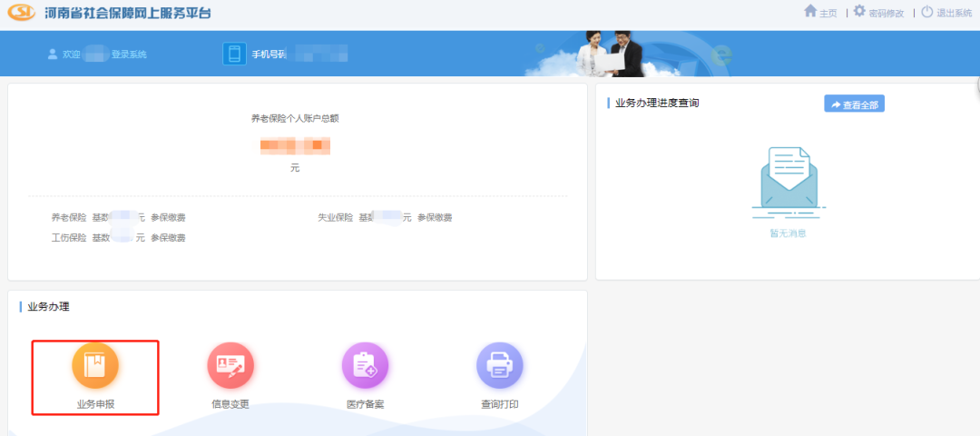980x436 pixels.
Task: Click the SI platform logo
Action: click(21, 13)
